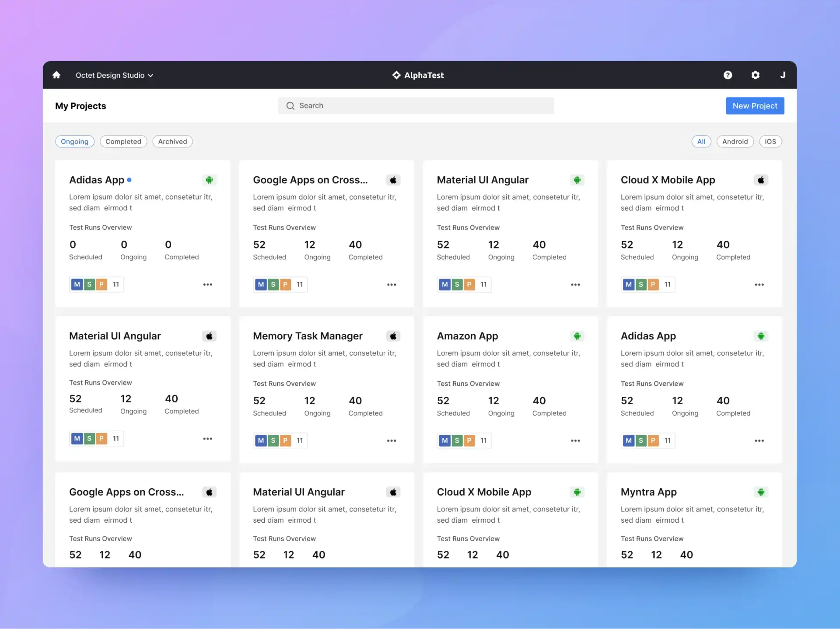Select the Archived filter tab

click(x=172, y=141)
